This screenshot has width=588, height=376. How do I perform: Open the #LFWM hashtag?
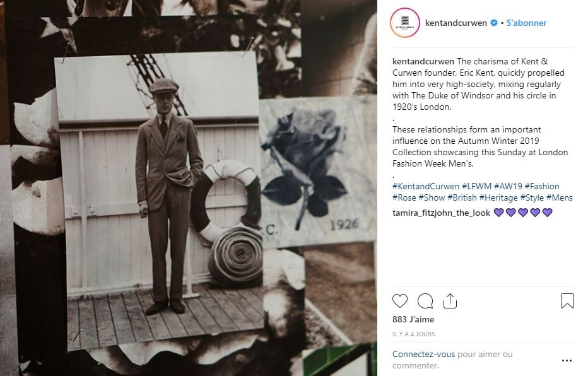click(476, 186)
